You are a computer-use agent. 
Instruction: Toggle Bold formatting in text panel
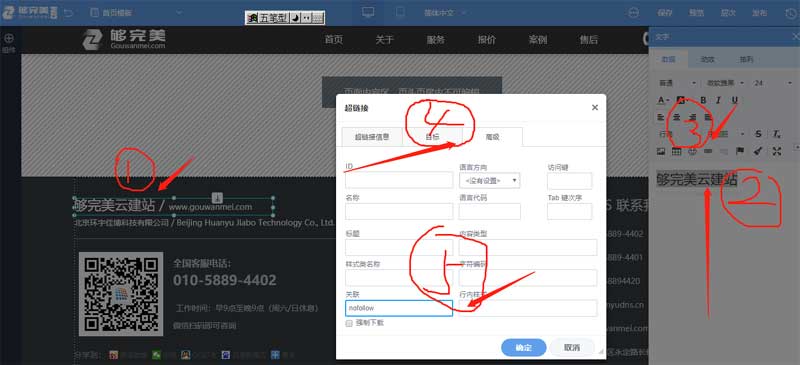coord(703,100)
